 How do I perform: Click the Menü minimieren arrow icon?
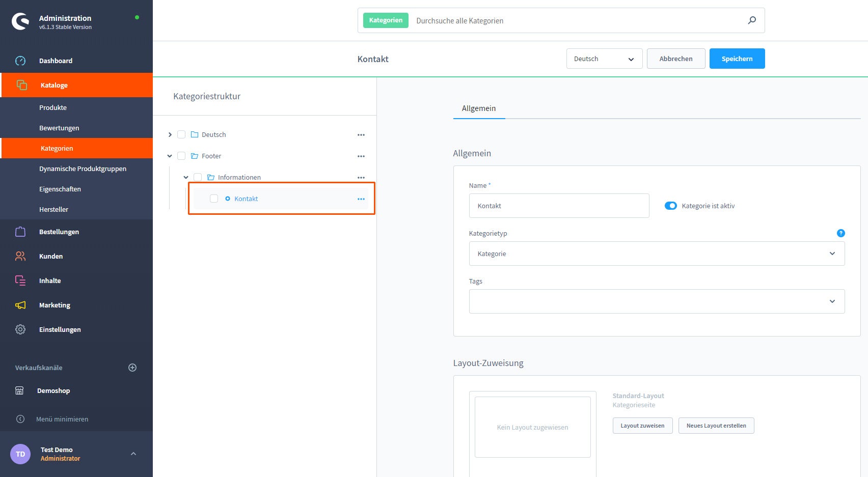click(20, 419)
